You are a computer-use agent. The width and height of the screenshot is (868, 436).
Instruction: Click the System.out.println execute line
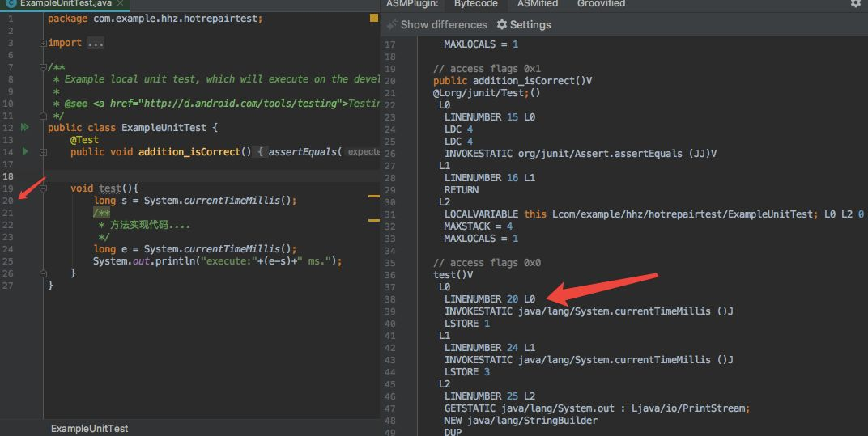tap(218, 261)
